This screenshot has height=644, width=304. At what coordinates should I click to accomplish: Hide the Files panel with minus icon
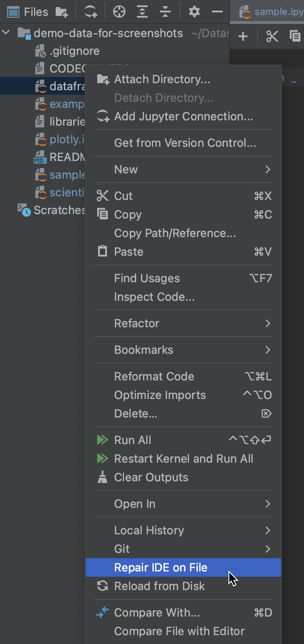coord(217,12)
